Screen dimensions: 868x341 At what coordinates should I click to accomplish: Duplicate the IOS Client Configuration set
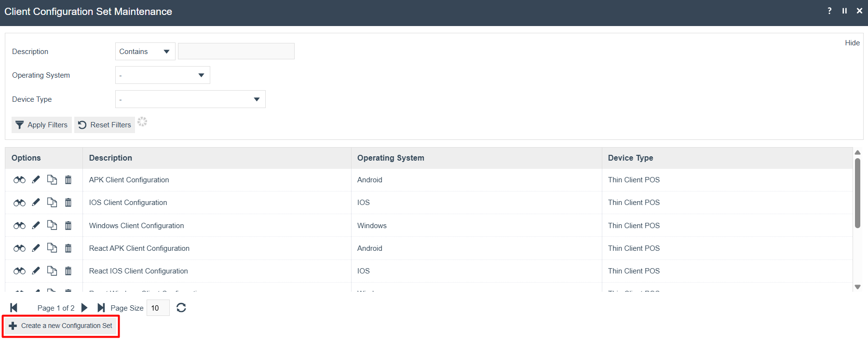tap(52, 203)
